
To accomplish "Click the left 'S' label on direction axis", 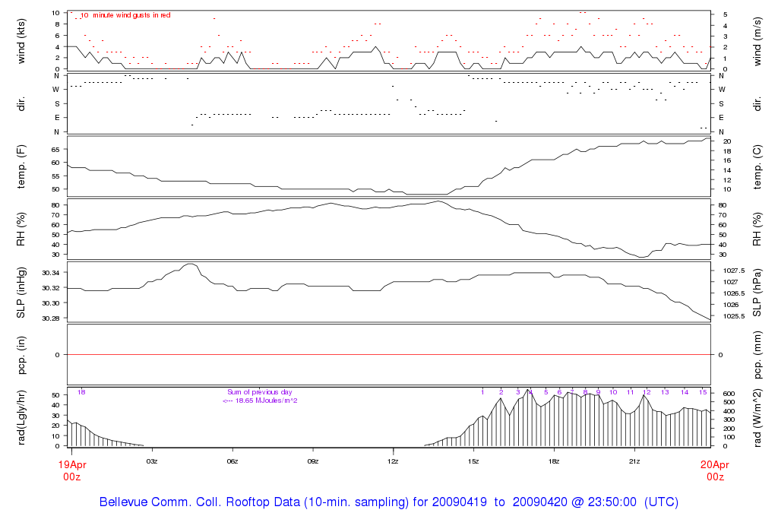I will pos(57,104).
